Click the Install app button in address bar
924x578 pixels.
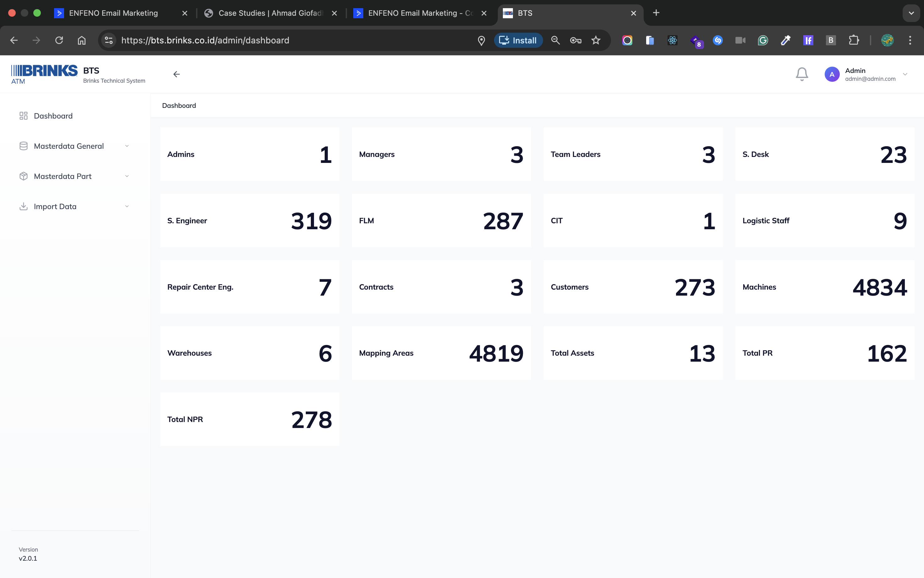518,41
